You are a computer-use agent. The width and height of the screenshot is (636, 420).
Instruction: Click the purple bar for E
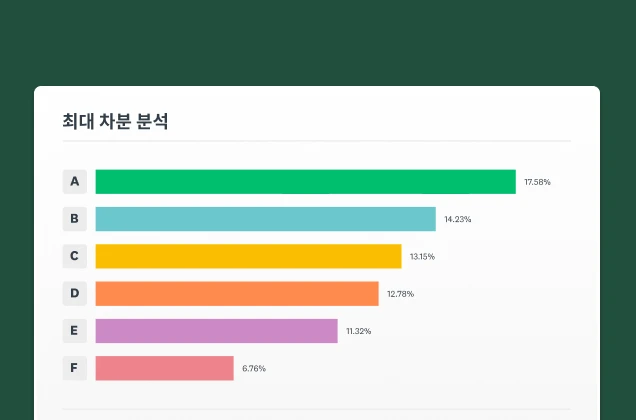tap(216, 331)
